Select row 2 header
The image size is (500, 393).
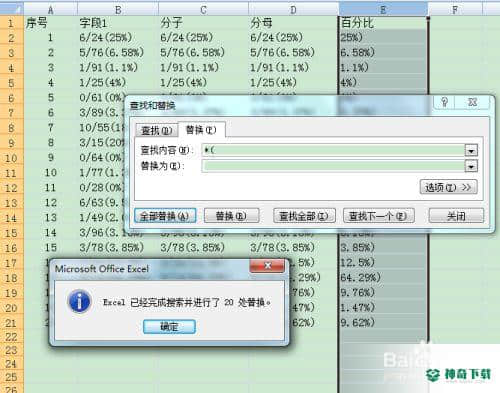point(12,38)
